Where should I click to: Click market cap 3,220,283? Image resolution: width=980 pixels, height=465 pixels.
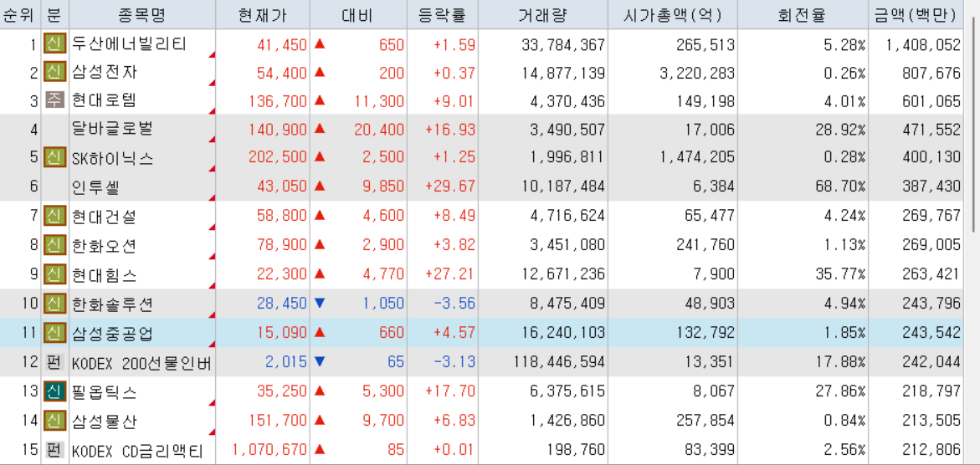click(697, 73)
